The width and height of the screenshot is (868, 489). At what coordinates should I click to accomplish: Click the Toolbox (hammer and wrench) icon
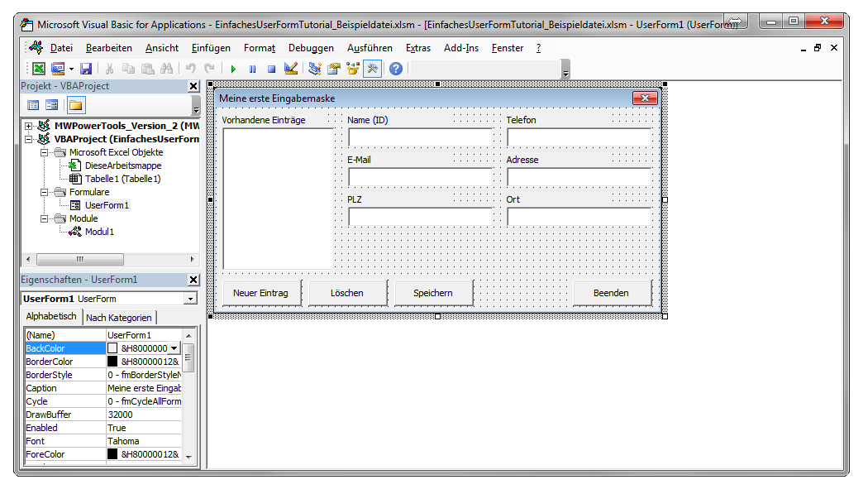click(373, 69)
